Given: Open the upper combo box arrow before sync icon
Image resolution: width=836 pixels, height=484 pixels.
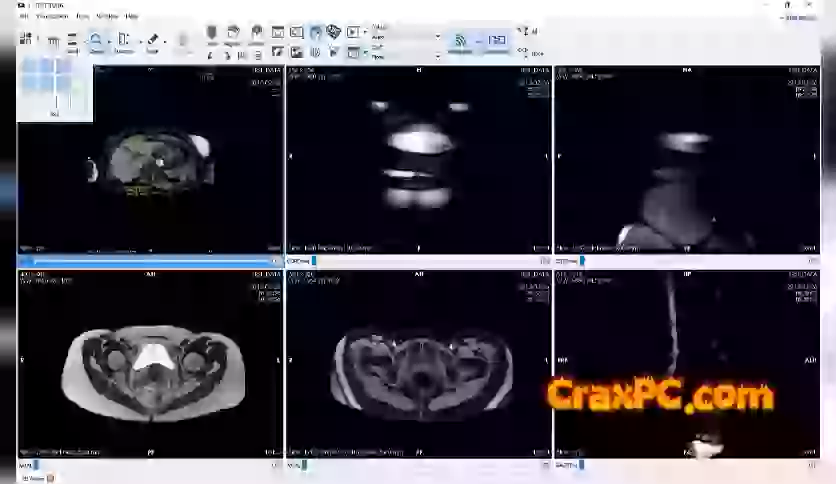Looking at the screenshot, I should (437, 36).
